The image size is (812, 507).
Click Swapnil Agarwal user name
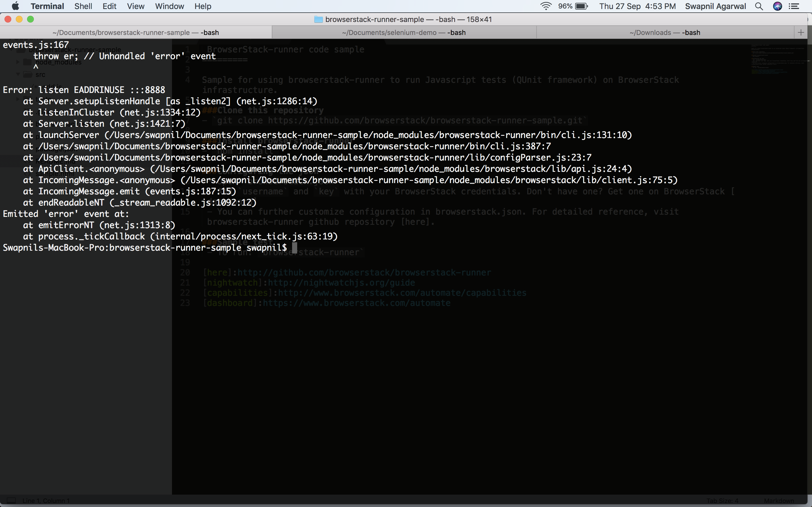[715, 6]
